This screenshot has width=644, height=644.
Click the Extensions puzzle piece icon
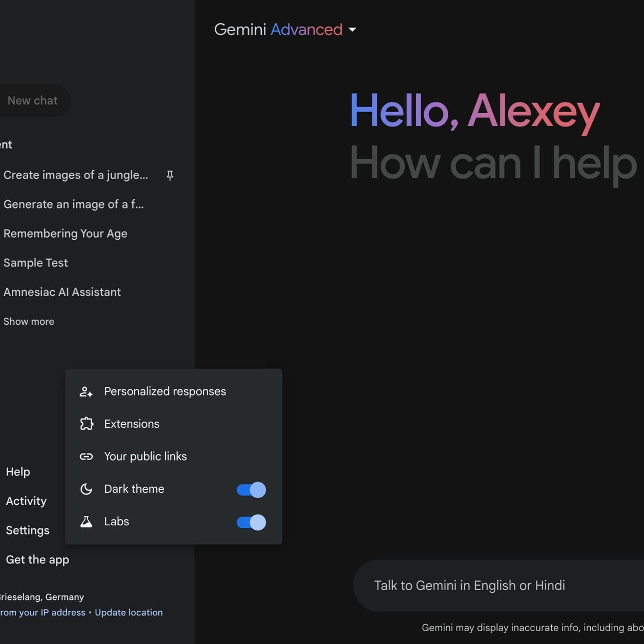(x=87, y=424)
